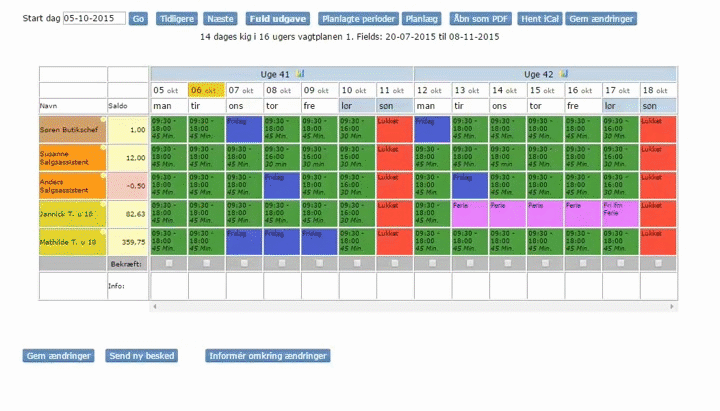
Task: Tick the Bekræft checkbox for 18 okt
Action: [x=658, y=263]
